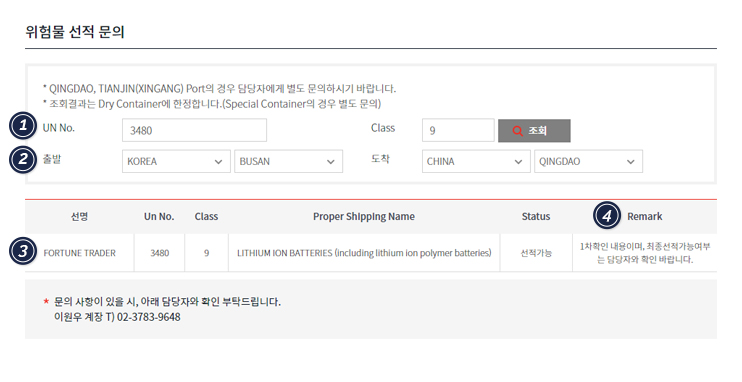Click the 선적가능 status cell
The image size is (742, 382).
[x=536, y=253]
